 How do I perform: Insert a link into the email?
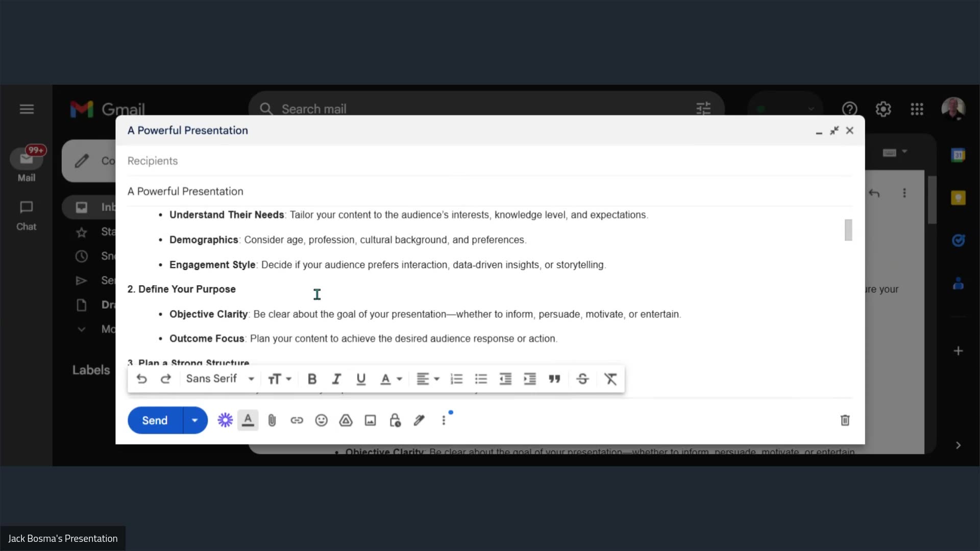(297, 420)
